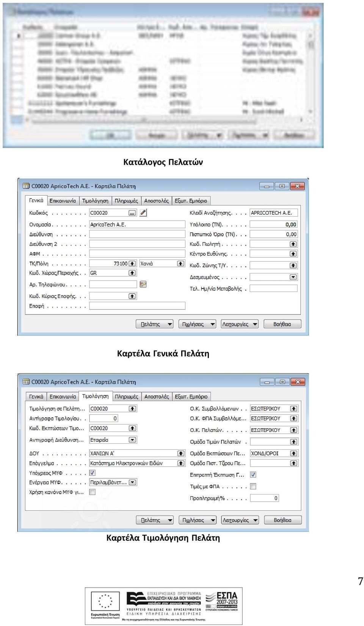Open the ΔΟΥ lookup arrow next to ΧΑΝΙΩΝ Α'

(x=181, y=453)
